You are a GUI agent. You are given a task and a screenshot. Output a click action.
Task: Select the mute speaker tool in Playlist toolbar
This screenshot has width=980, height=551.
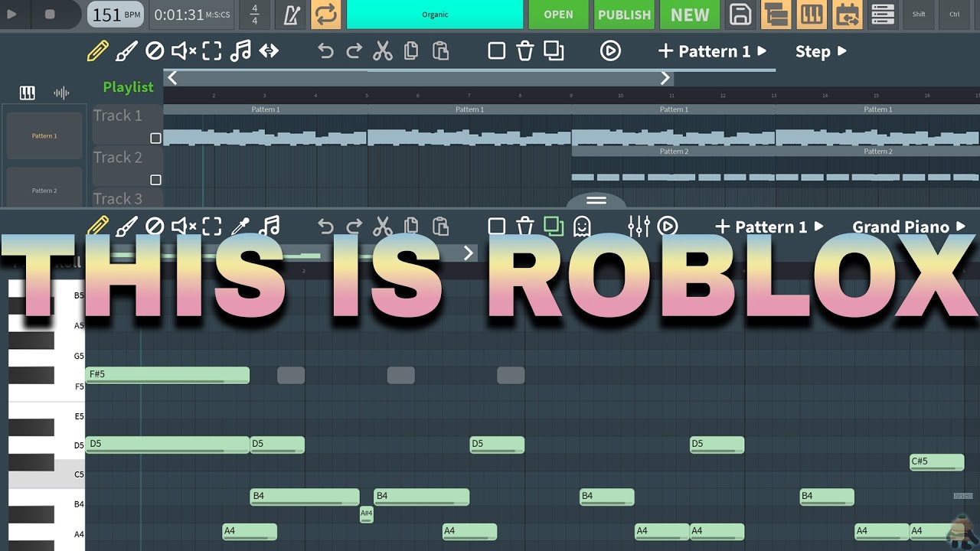pos(184,51)
